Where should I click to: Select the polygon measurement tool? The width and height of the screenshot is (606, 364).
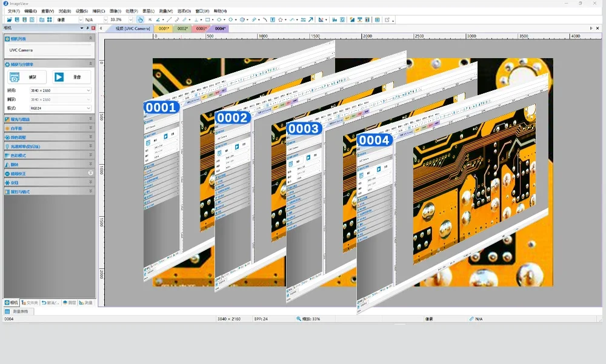pyautogui.click(x=280, y=20)
